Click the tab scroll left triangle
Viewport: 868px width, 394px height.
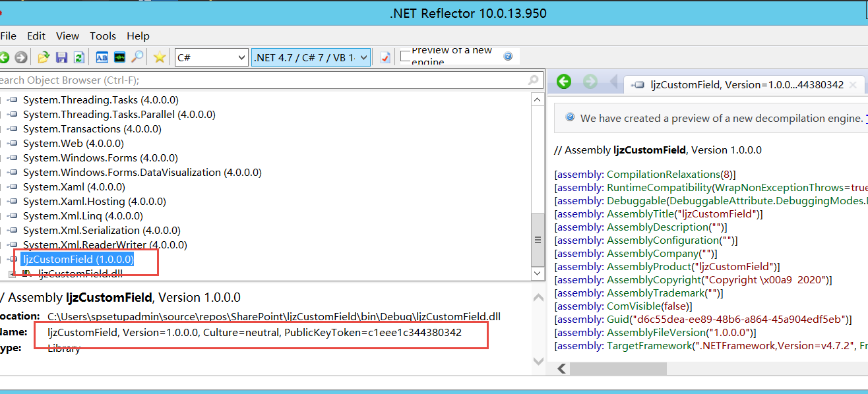pyautogui.click(x=613, y=82)
